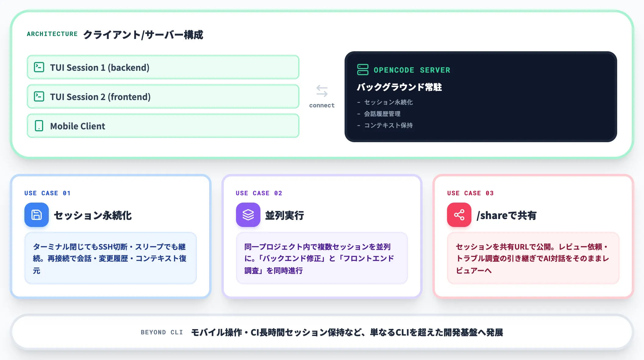Select the Mobile Client box
Screen dimensions: 644x360
(163, 126)
